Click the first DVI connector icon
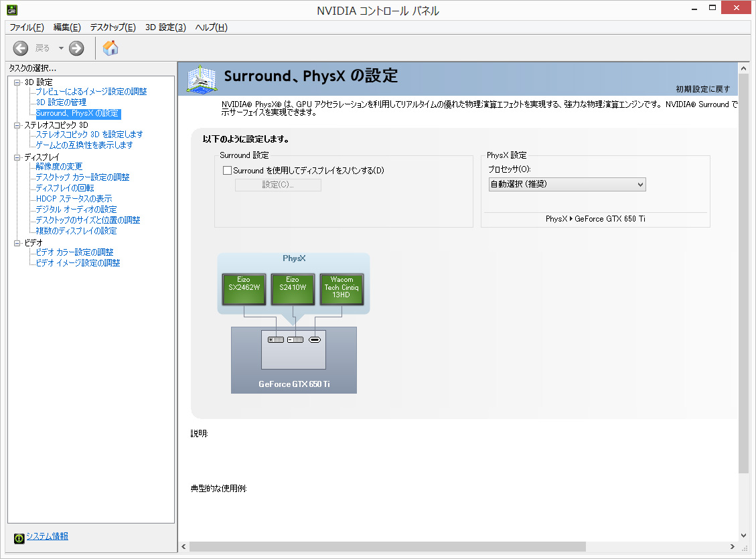The image size is (756, 559). (x=276, y=339)
